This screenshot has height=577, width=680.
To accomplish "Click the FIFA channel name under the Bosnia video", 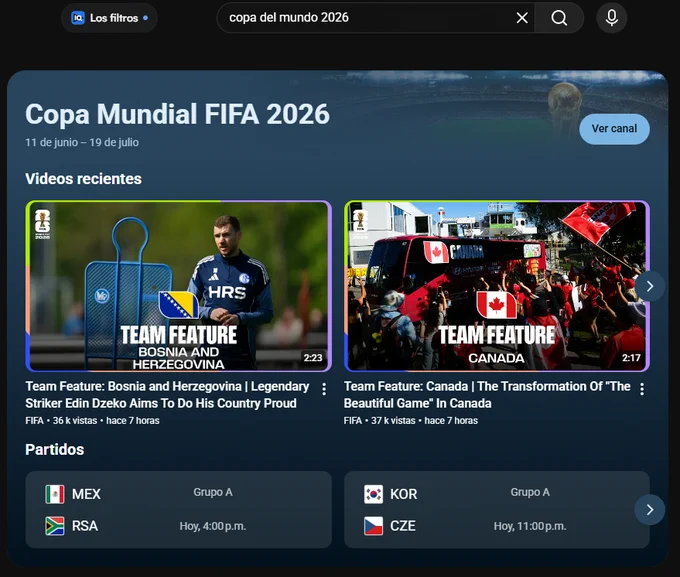I will (x=34, y=420).
